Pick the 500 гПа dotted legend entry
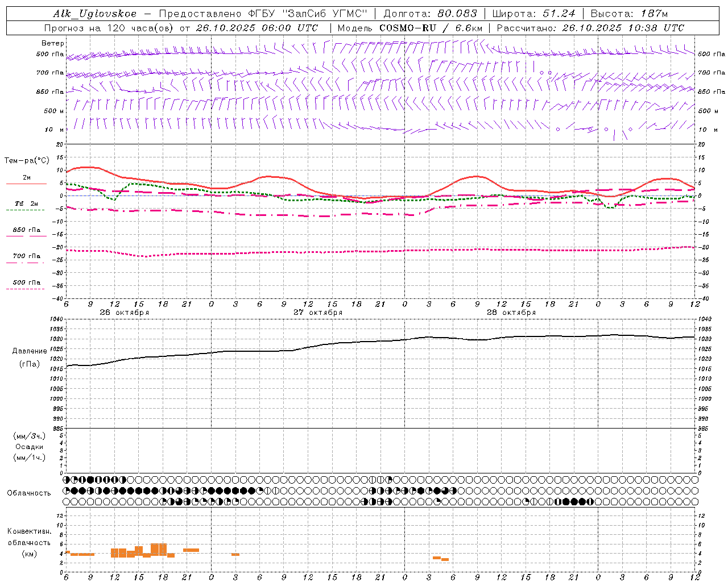Image resolution: width=728 pixels, height=582 pixels. (x=26, y=285)
